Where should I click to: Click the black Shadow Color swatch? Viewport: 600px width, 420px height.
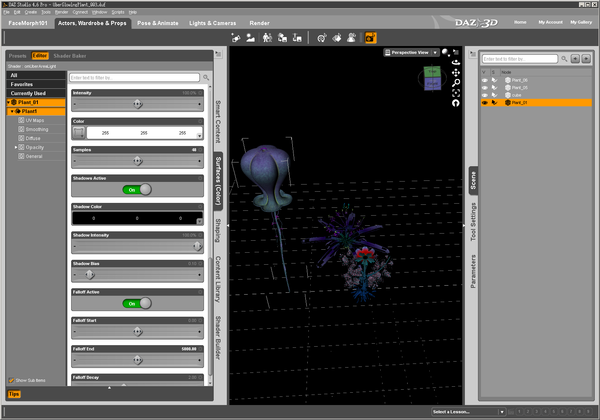pyautogui.click(x=137, y=218)
